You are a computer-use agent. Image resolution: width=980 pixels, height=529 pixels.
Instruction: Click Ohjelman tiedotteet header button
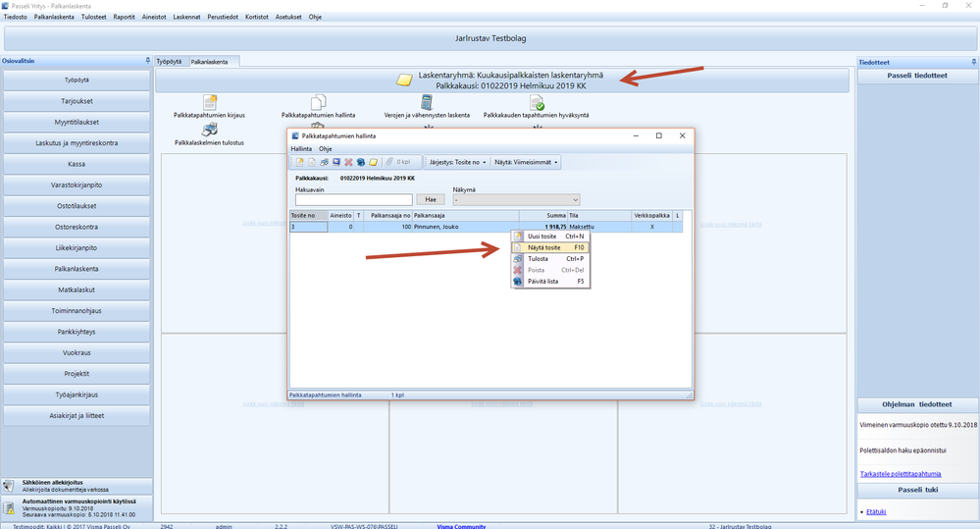(x=917, y=404)
